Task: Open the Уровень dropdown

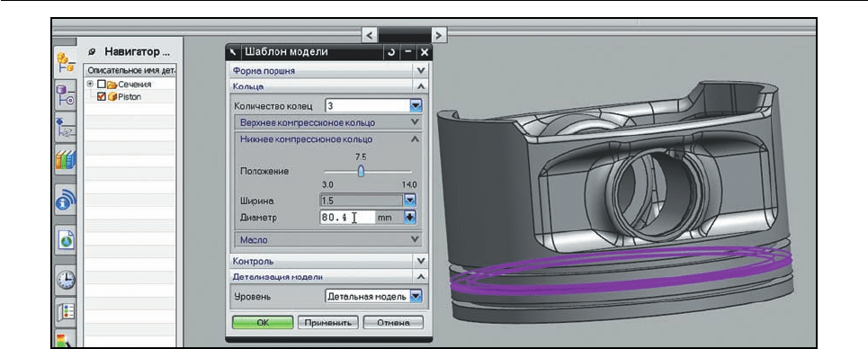Action: point(416,296)
